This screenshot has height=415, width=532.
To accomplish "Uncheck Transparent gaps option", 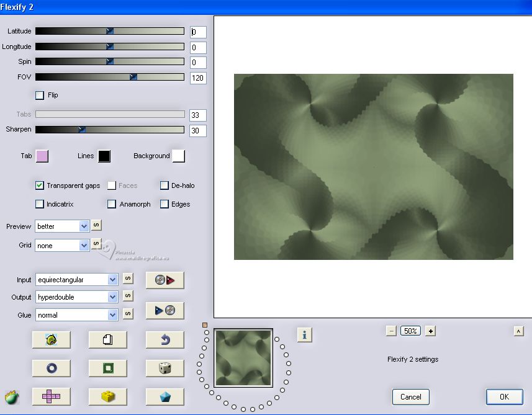I will tap(40, 185).
